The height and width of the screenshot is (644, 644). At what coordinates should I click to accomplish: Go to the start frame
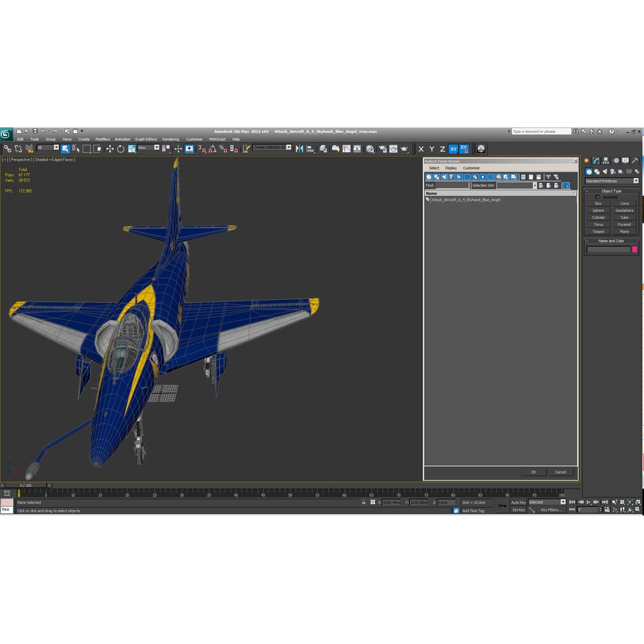click(572, 502)
